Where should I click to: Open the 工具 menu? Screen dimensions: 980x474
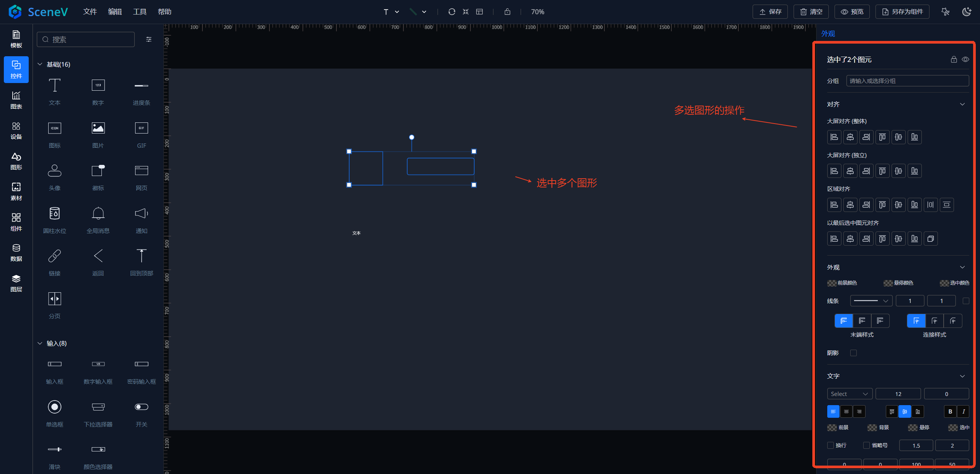coord(140,12)
